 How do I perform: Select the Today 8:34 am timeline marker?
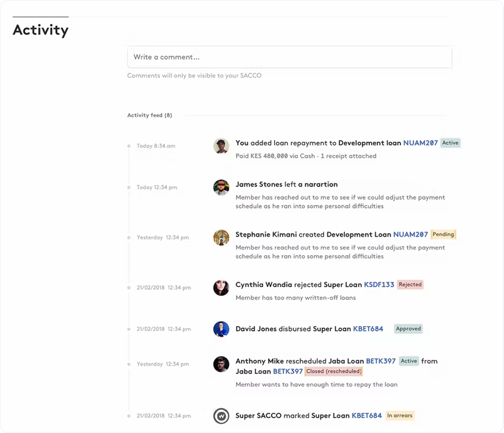129,146
